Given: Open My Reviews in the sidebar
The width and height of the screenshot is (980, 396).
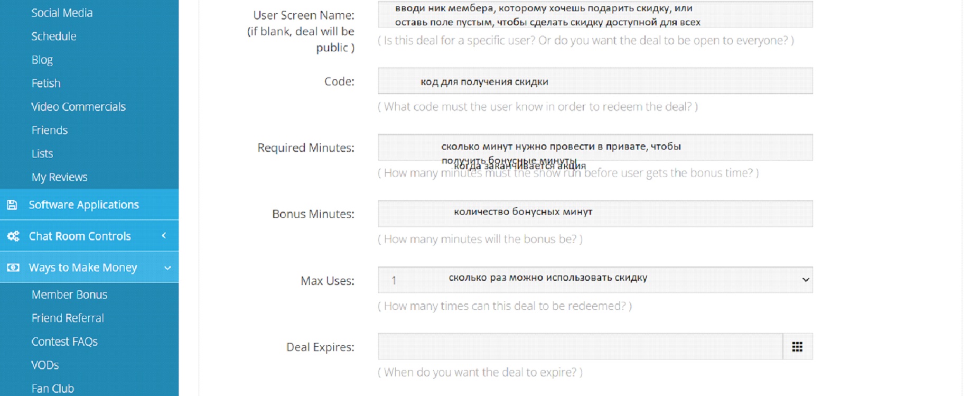Looking at the screenshot, I should pos(59,177).
